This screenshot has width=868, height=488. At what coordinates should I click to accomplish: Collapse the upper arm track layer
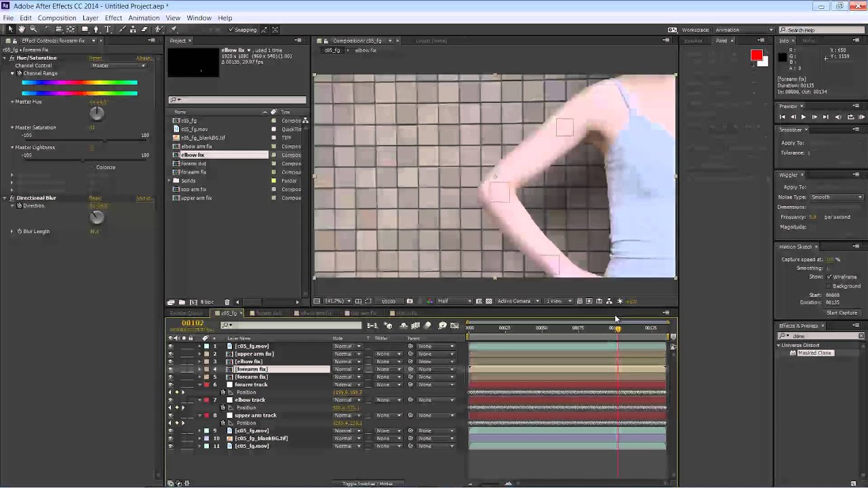click(x=199, y=415)
